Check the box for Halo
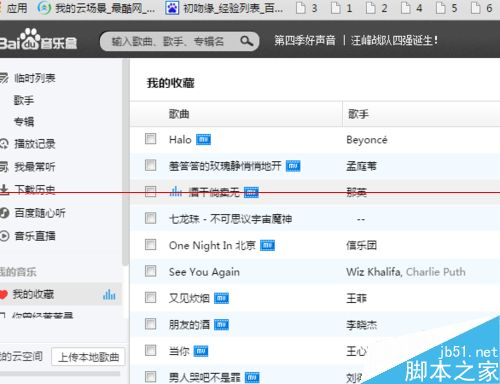This screenshot has height=384, width=500. pyautogui.click(x=150, y=139)
